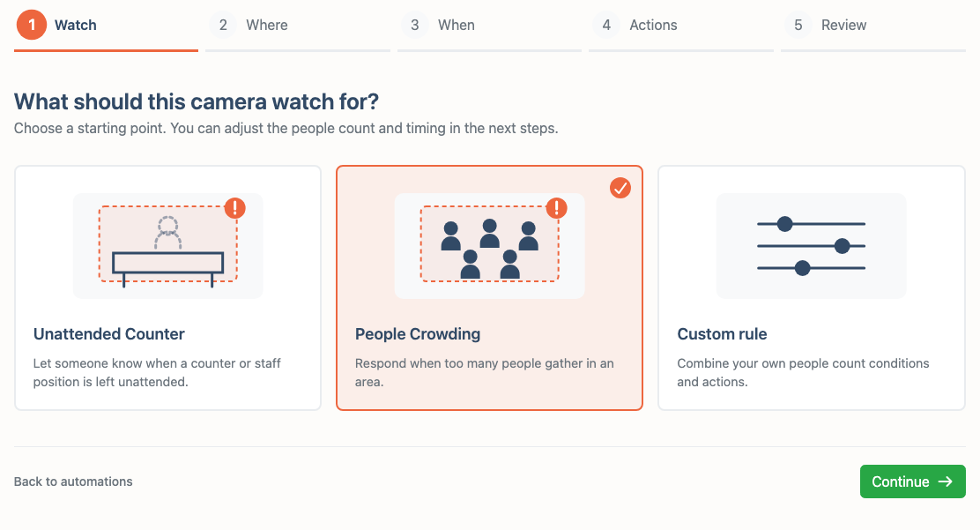Click the 'Unattended Counter' title text
The height and width of the screenshot is (530, 980).
108,334
